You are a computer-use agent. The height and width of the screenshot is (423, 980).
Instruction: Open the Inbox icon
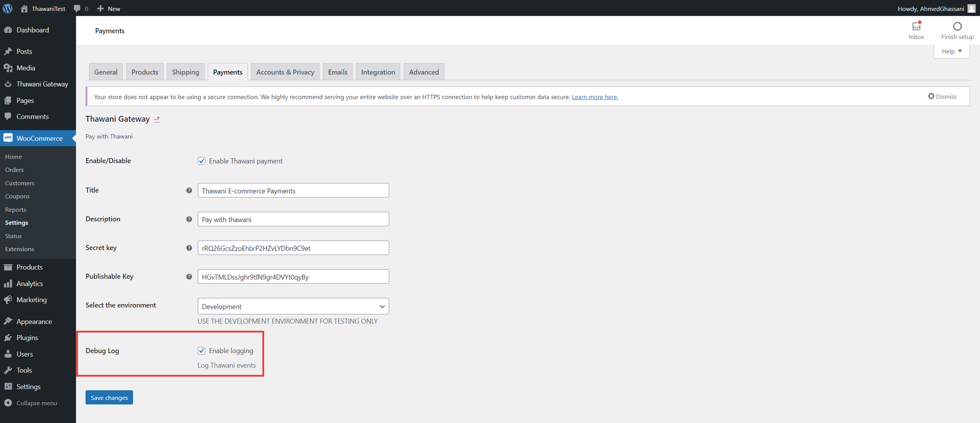point(916,26)
